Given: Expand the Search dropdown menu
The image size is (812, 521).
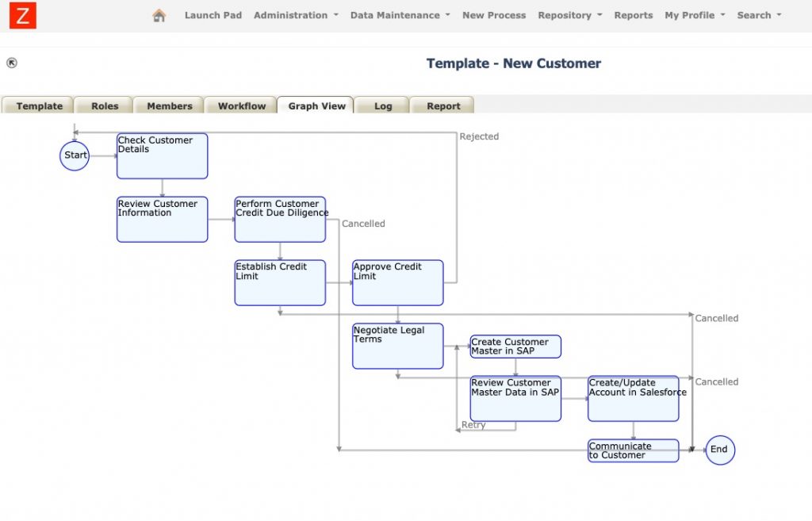Looking at the screenshot, I should (759, 16).
